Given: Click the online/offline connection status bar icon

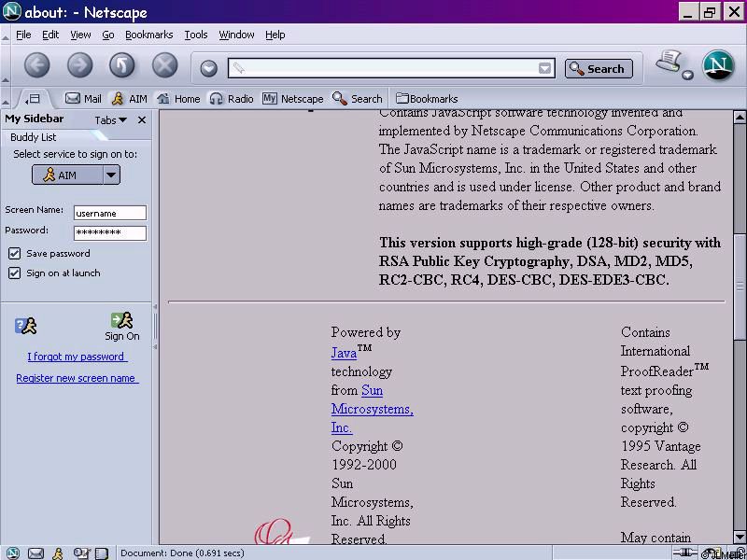Looking at the screenshot, I should 685,553.
